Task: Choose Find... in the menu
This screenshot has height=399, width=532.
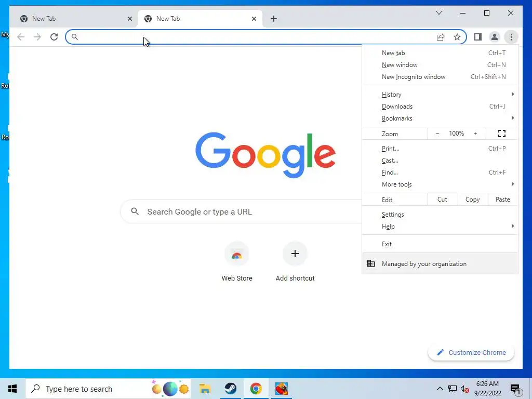Action: (x=440, y=172)
